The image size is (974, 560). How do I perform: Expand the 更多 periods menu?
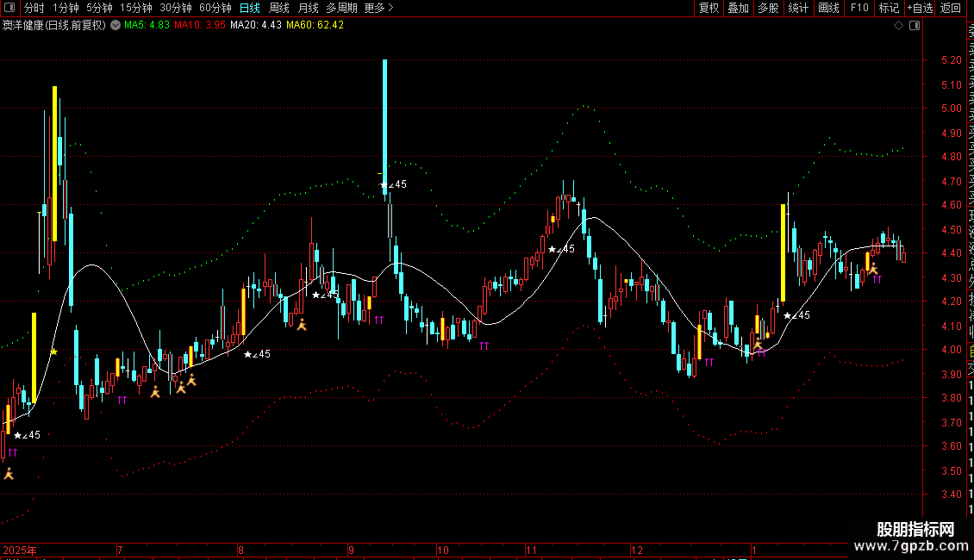tap(378, 8)
